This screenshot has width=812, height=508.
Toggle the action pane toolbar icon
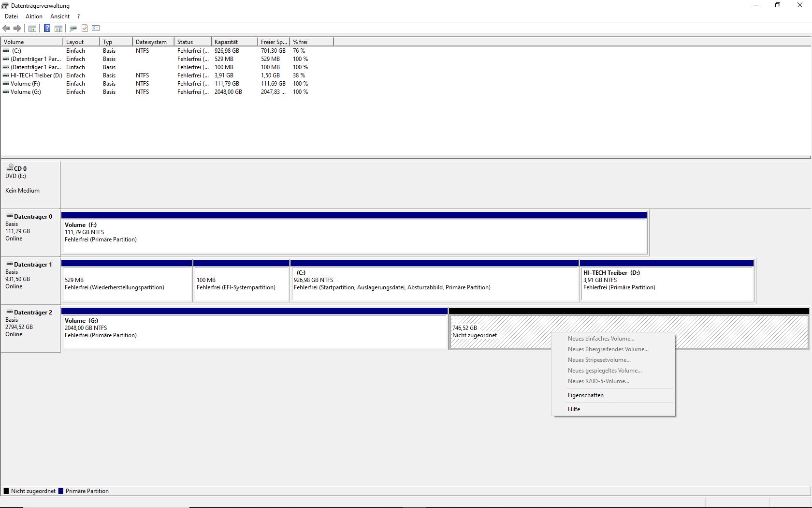click(58, 29)
